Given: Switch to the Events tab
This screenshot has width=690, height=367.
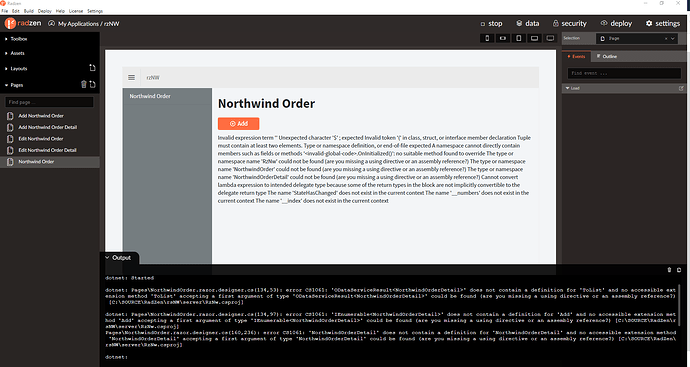Looking at the screenshot, I should [x=576, y=56].
